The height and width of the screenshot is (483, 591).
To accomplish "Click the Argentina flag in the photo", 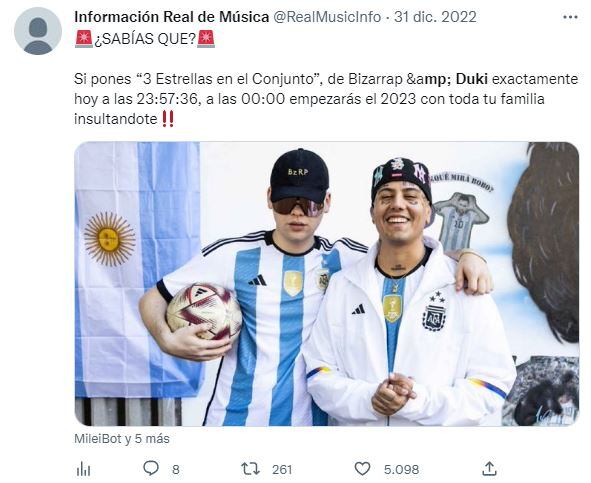I will (x=138, y=270).
